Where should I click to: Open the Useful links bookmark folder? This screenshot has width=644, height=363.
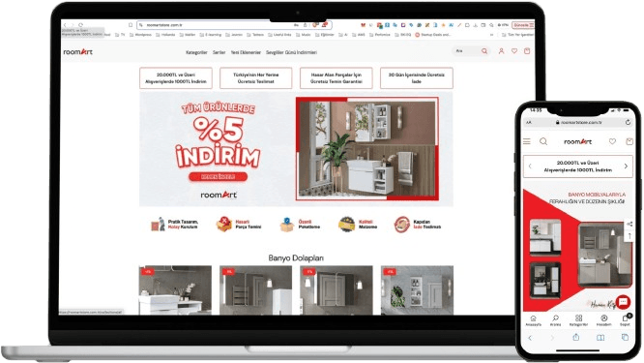click(279, 35)
